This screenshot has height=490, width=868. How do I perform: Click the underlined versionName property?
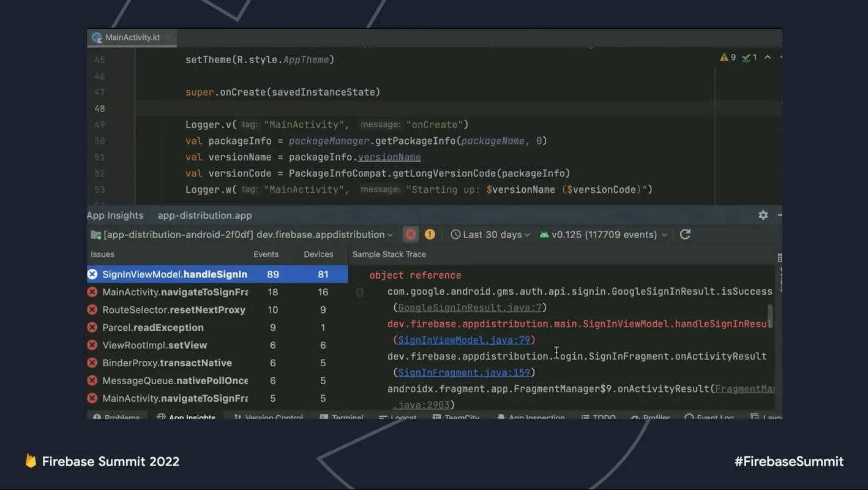(x=389, y=157)
